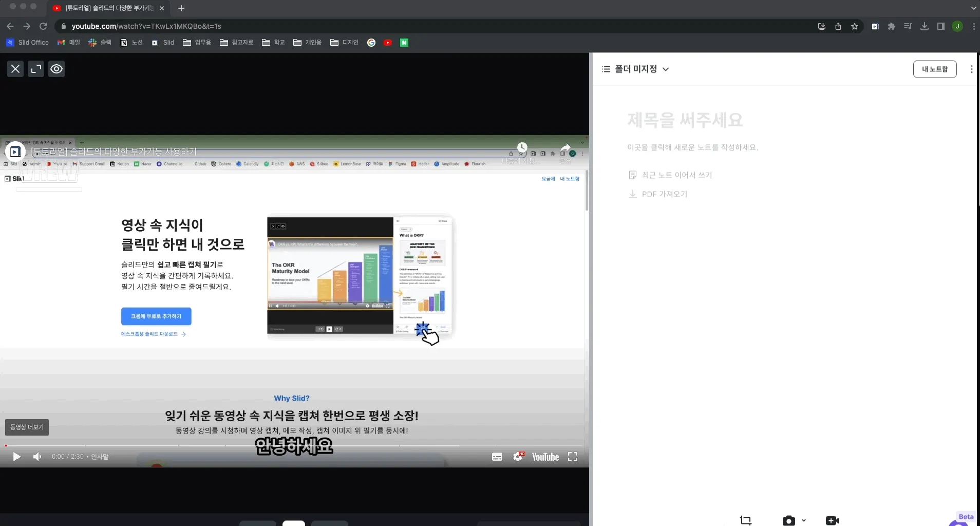Open the channel avatar icon beside video title
Viewport: 980px width, 526px height.
(15, 152)
